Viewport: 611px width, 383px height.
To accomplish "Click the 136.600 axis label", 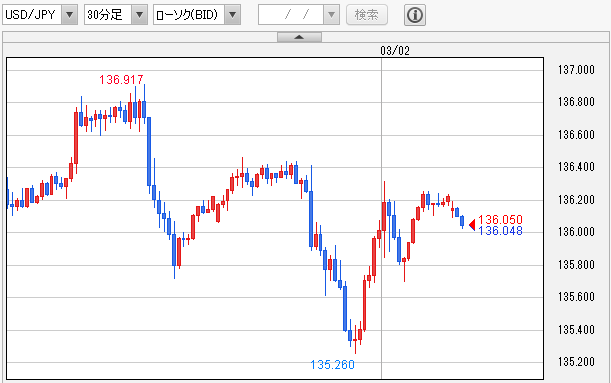I will point(576,135).
